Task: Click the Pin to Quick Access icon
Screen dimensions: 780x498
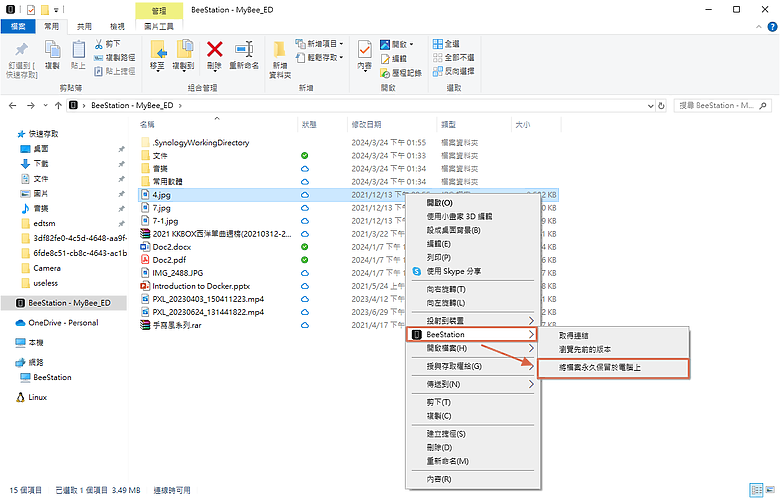Action: point(21,50)
